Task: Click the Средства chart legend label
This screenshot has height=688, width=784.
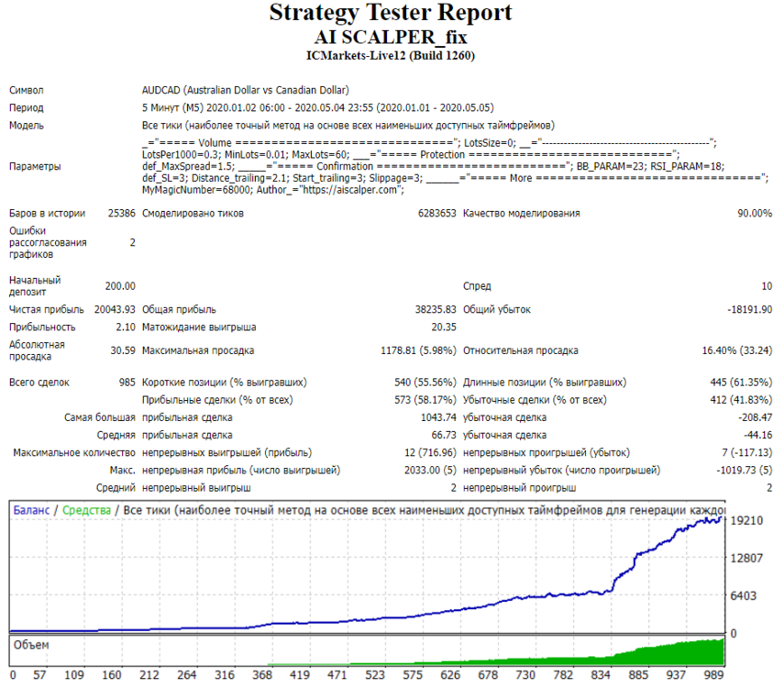Action: 86,510
